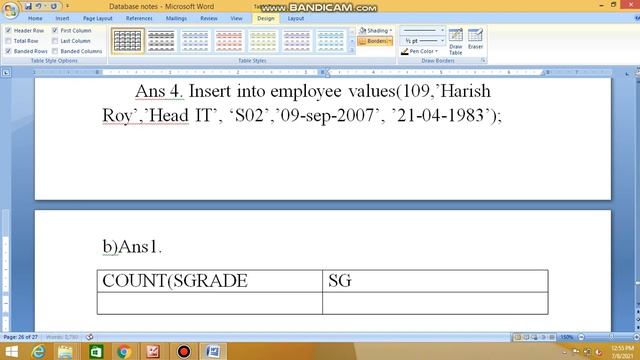Open File Explorer from taskbar
The height and width of the screenshot is (360, 640).
pyautogui.click(x=65, y=351)
